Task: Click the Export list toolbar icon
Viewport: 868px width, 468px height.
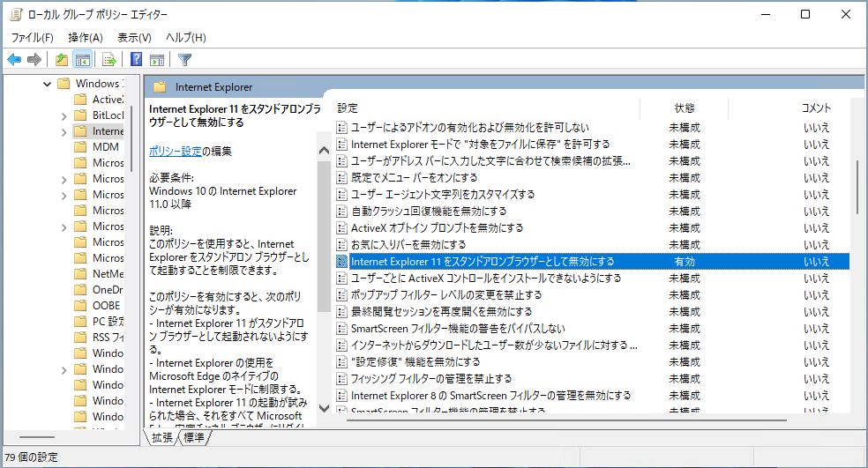Action: click(109, 60)
